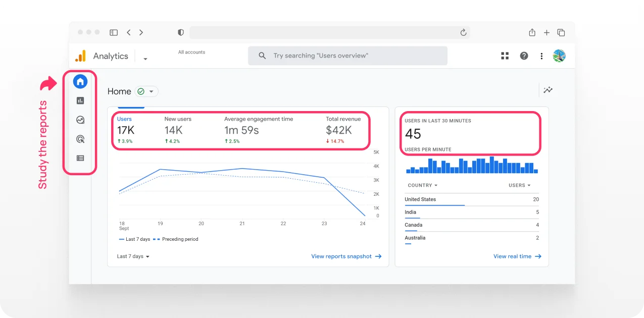Viewport: 644px width, 318px height.
Task: Click the Google Analytics logo
Action: 80,56
